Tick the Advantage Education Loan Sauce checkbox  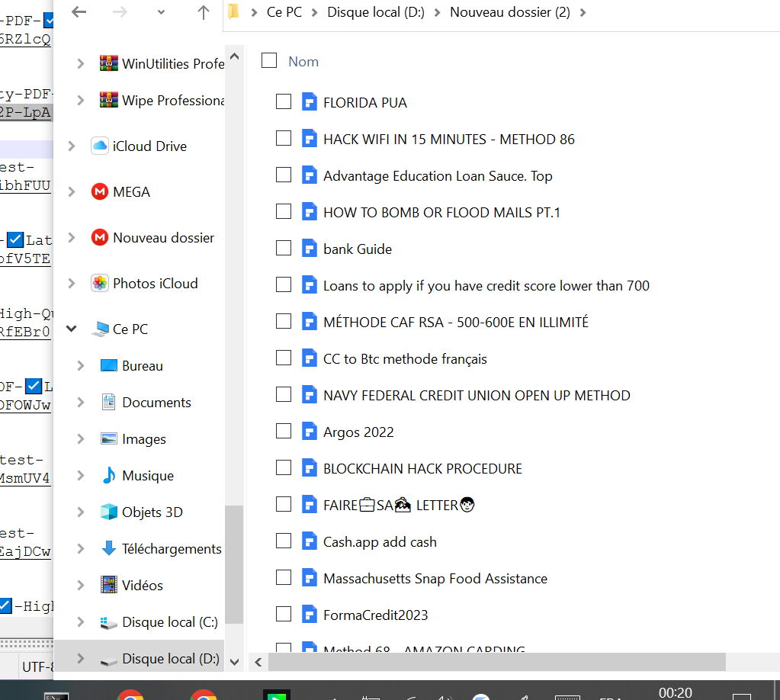(284, 175)
